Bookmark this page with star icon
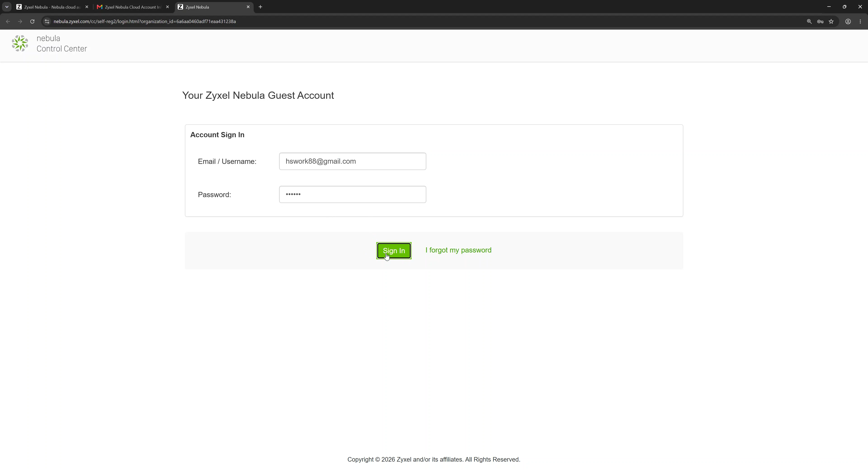 (x=831, y=21)
